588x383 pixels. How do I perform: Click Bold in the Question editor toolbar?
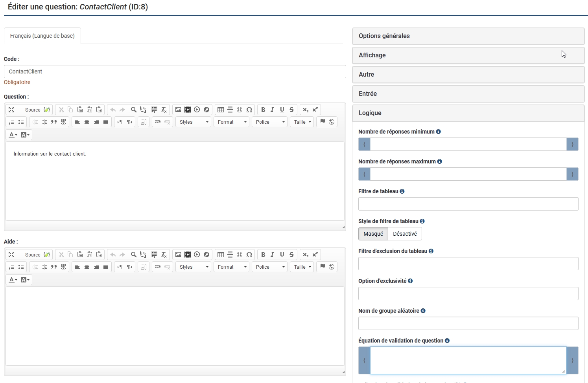[x=263, y=110]
